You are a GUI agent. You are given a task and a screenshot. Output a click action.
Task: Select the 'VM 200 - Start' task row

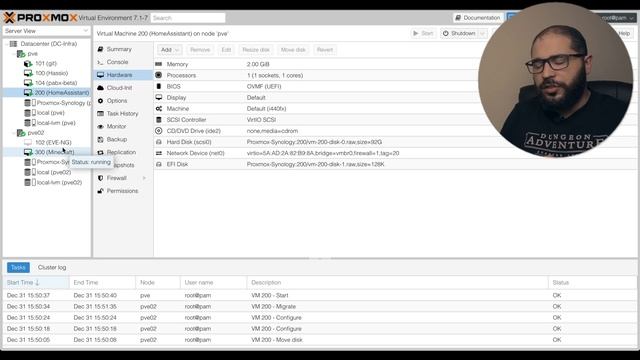pyautogui.click(x=320, y=295)
